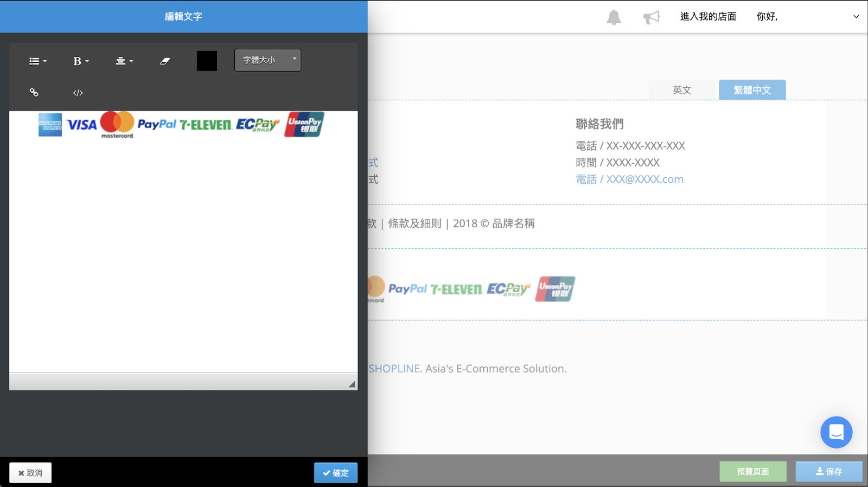Click the ECPay logo in page preview
The height and width of the screenshot is (487, 868).
509,289
